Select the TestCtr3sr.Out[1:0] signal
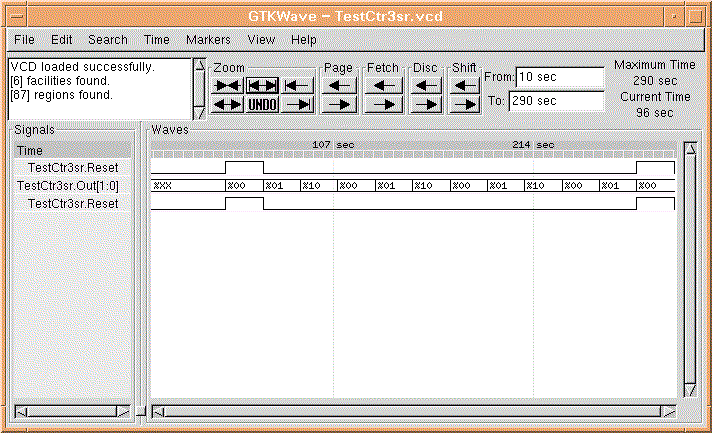 (x=68, y=186)
